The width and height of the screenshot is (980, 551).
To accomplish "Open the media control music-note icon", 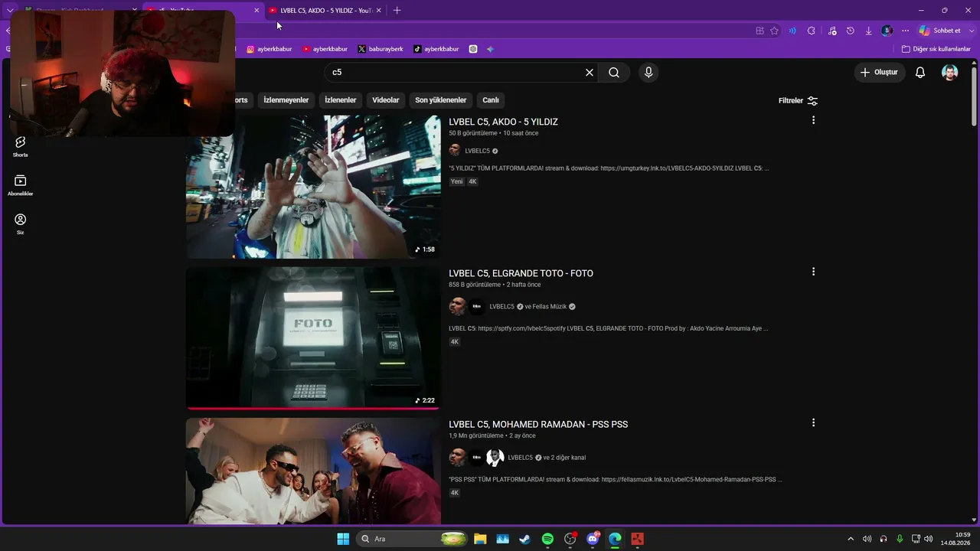I will pyautogui.click(x=832, y=31).
